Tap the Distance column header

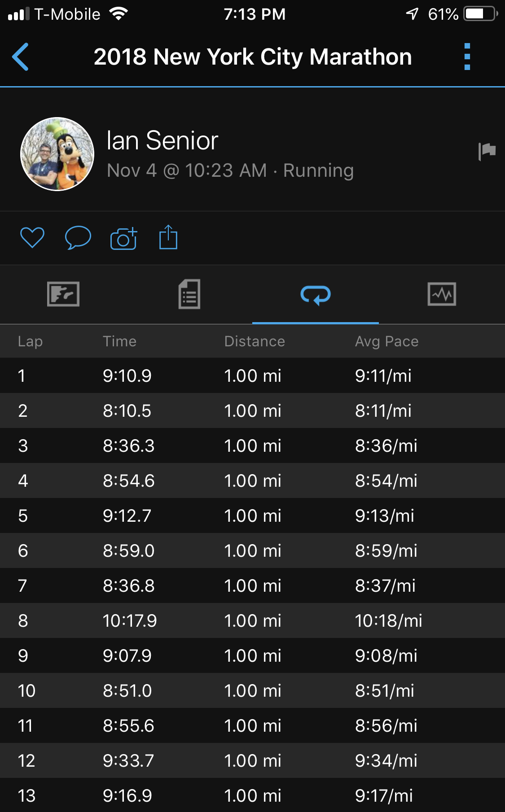point(255,341)
